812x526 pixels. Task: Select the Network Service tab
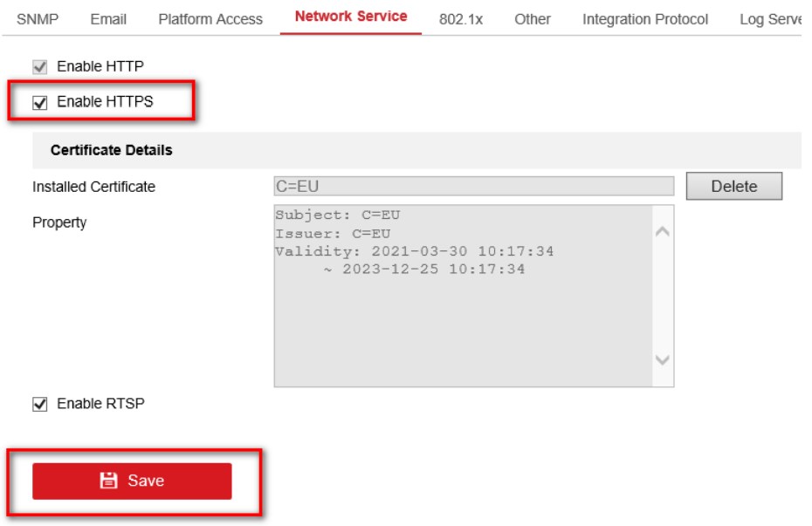coord(351,17)
